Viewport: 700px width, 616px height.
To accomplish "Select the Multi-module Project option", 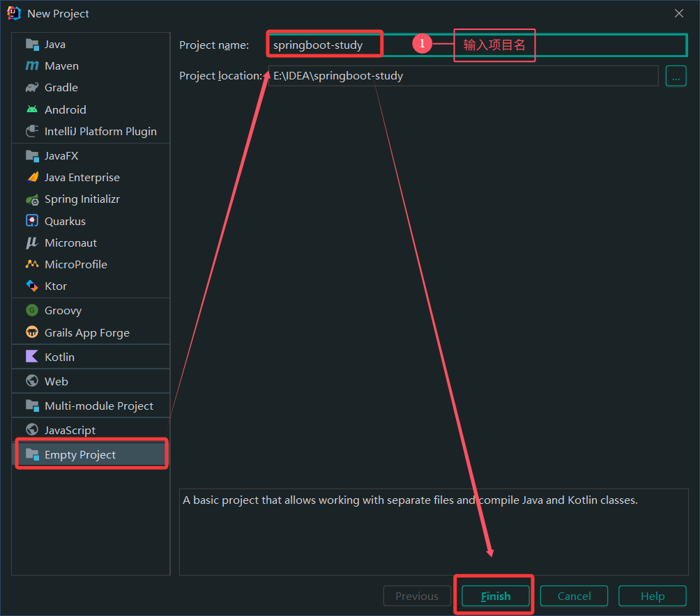I will 98,406.
